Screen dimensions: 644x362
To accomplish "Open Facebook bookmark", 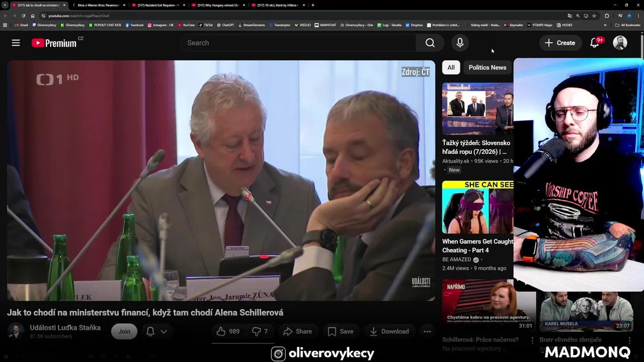I will pos(134,25).
